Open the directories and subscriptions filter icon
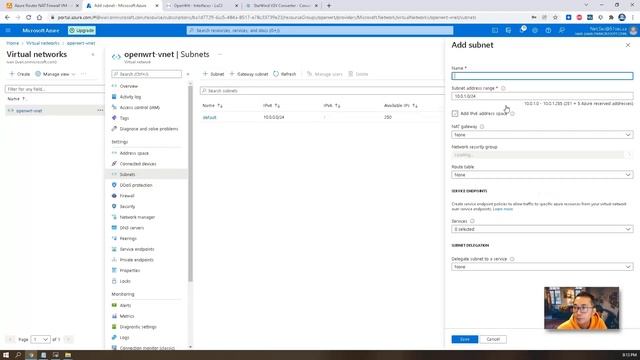This screenshot has width=640, height=360. pyautogui.click(x=508, y=30)
